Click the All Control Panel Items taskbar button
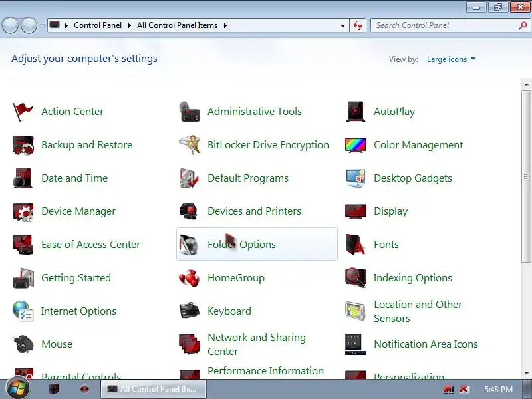The image size is (532, 399). 154,389
